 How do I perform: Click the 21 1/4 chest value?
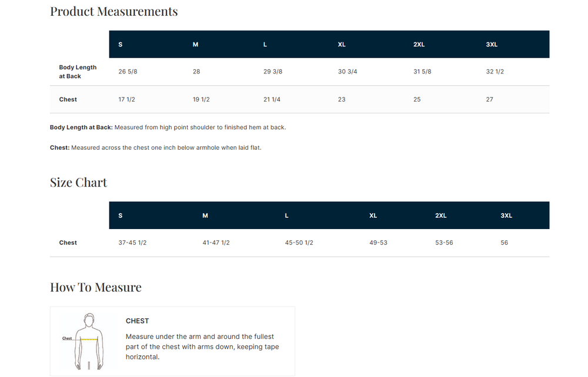pos(272,100)
